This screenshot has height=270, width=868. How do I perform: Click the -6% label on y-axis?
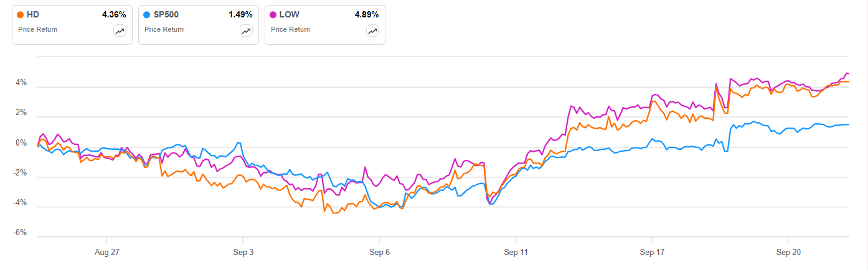tap(20, 233)
